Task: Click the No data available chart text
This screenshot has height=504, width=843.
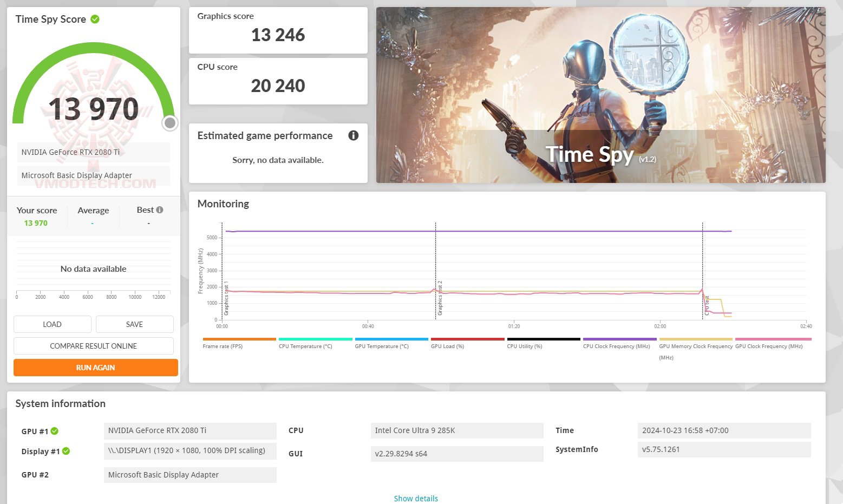Action: pyautogui.click(x=93, y=269)
